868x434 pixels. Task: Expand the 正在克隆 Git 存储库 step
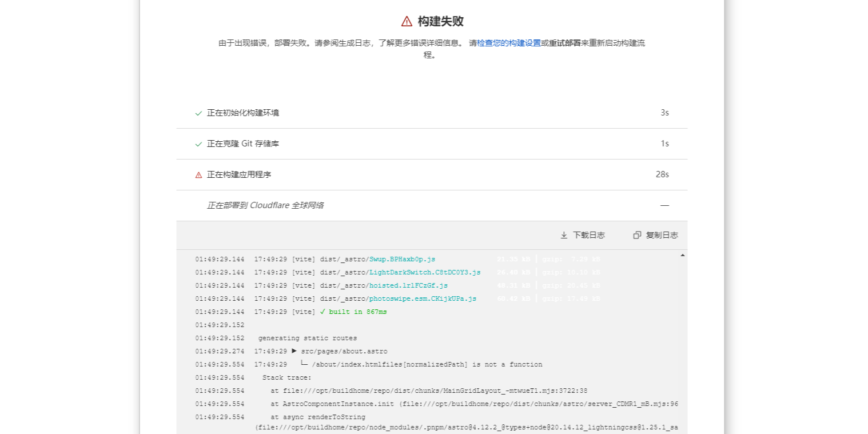click(x=432, y=144)
